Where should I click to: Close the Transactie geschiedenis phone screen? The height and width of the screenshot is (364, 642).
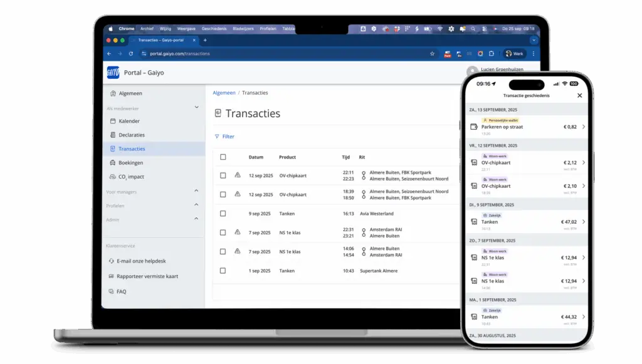pyautogui.click(x=579, y=95)
